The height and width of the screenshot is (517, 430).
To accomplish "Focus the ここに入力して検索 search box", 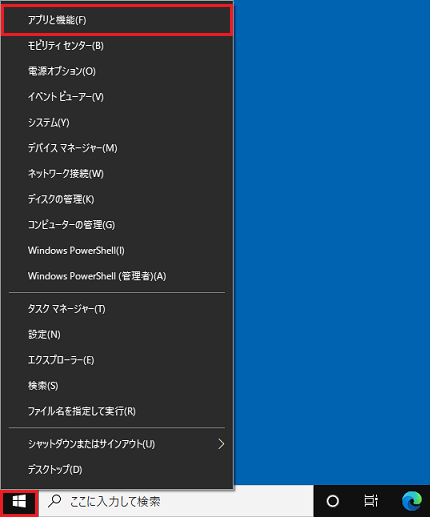I will 176,501.
